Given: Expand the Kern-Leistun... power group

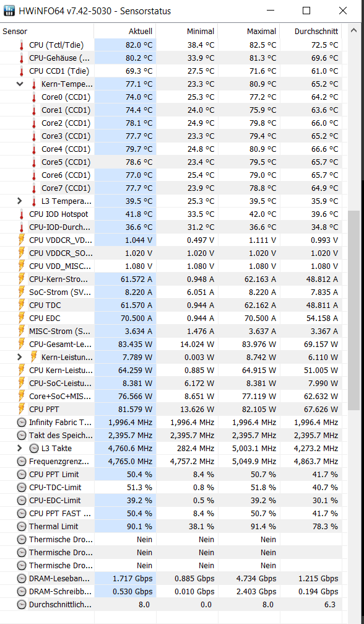Looking at the screenshot, I should pos(19,357).
